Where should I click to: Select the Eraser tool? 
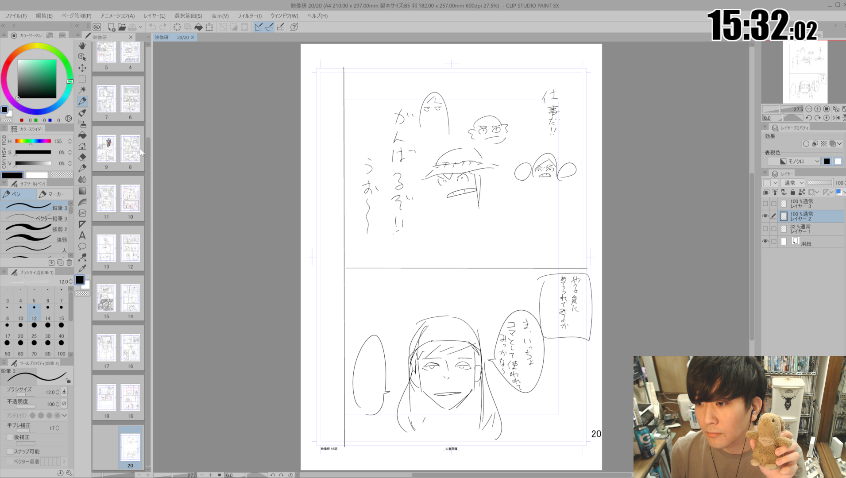click(82, 157)
